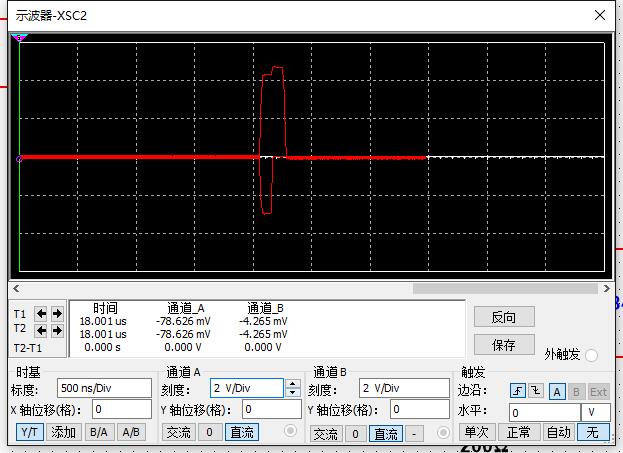The height and width of the screenshot is (453, 623).
Task: Select B/A display mode
Action: [99, 432]
